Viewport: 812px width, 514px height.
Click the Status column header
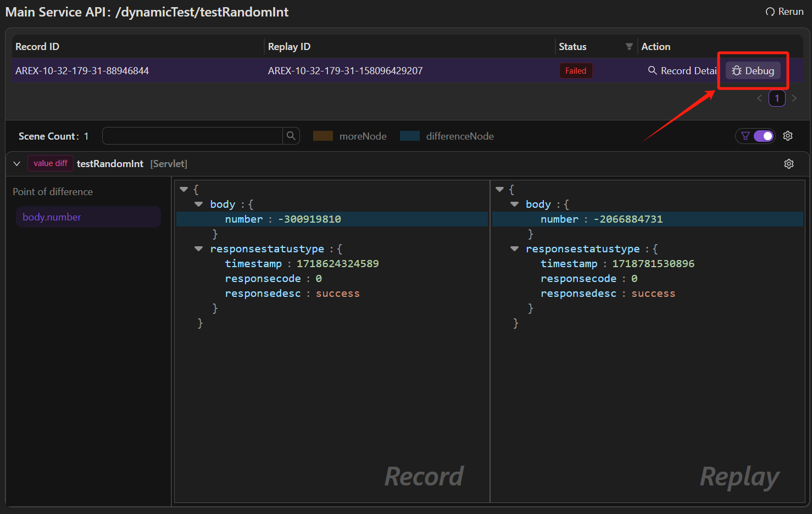(x=572, y=47)
